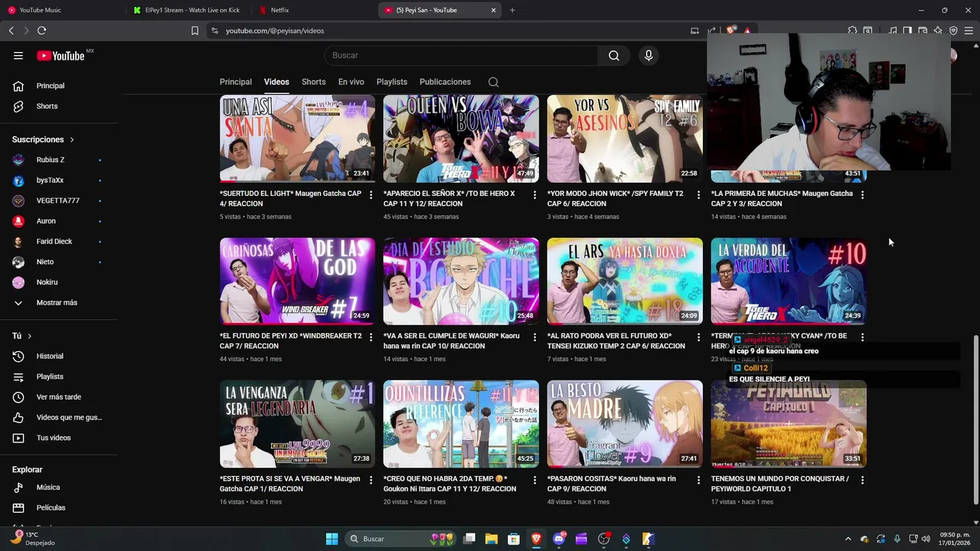Open Ver más tarde list

60,397
